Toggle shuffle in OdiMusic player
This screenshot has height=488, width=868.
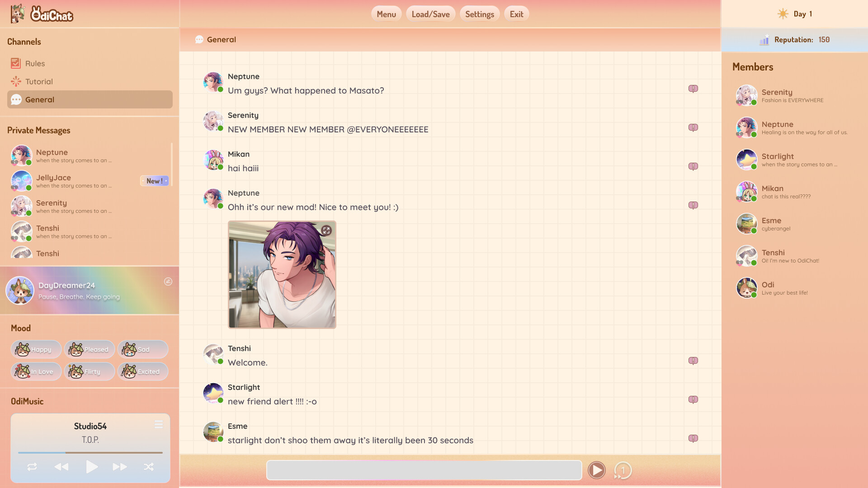(149, 467)
